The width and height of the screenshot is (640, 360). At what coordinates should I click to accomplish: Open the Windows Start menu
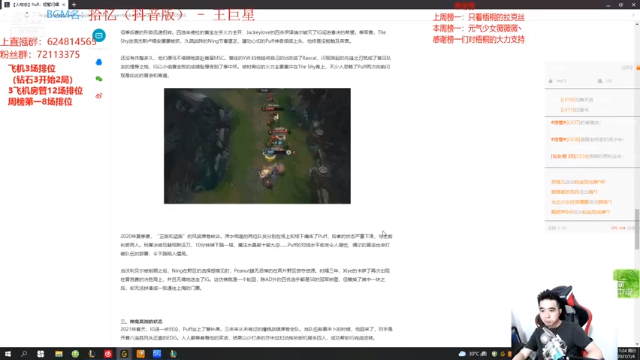point(8,354)
